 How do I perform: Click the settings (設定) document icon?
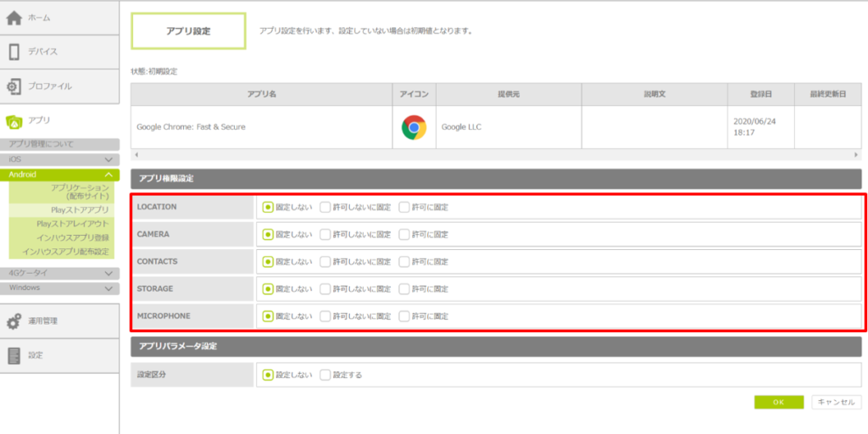coord(14,355)
